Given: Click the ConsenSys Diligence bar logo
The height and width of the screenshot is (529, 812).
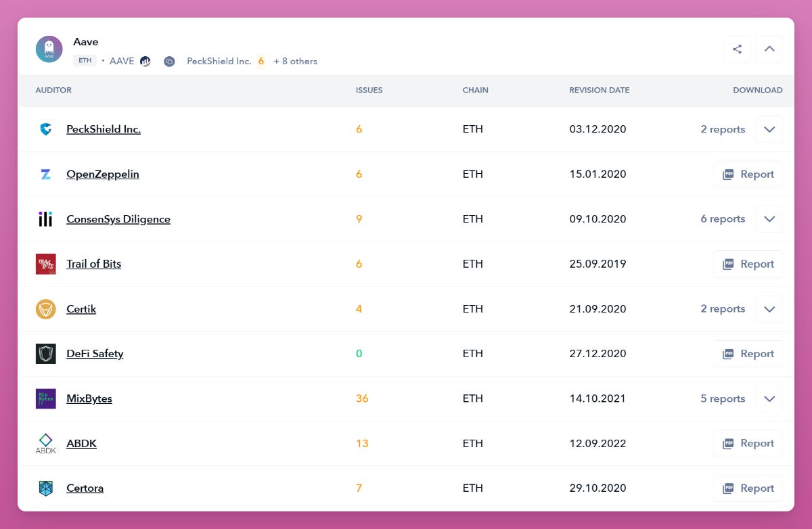Looking at the screenshot, I should point(45,218).
